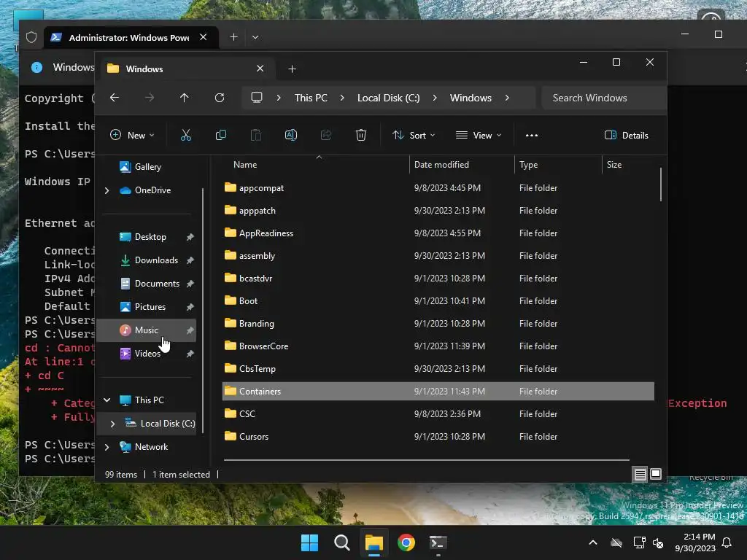Click the Search Windows field

pyautogui.click(x=604, y=98)
